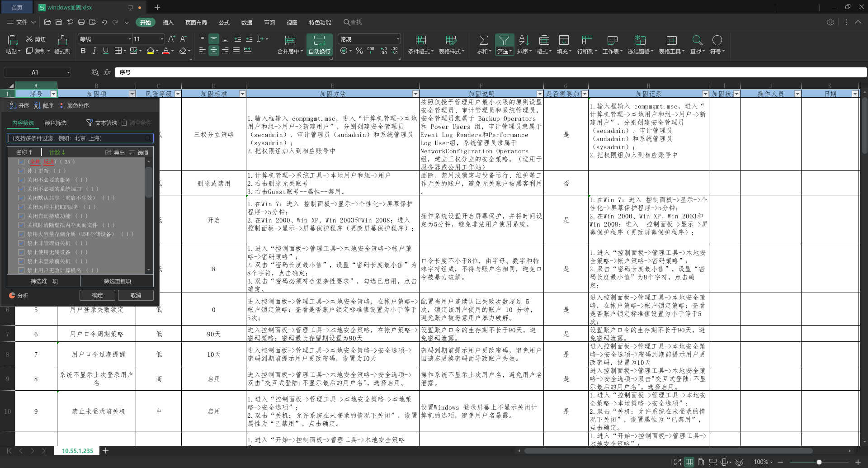The width and height of the screenshot is (868, 468).
Task: Open filter dropdown on 加固方法 column
Action: 415,94
